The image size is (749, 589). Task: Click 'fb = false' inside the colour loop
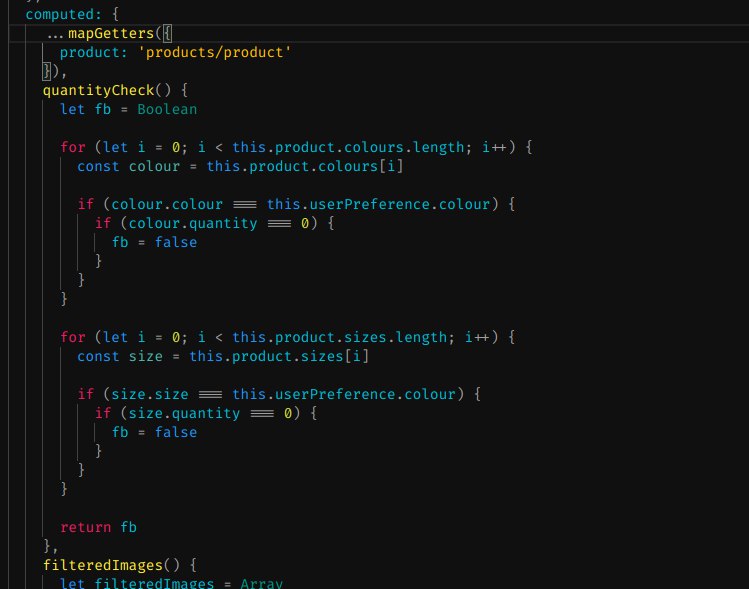(154, 242)
